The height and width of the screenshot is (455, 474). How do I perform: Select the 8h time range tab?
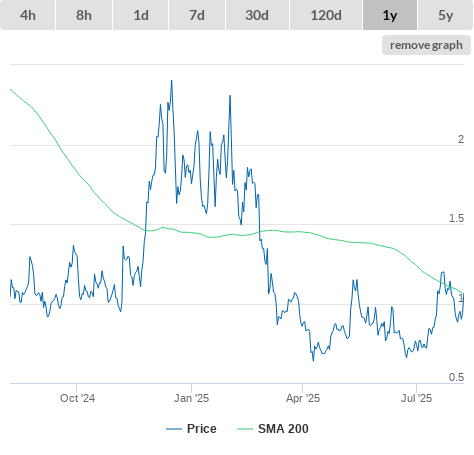point(84,15)
